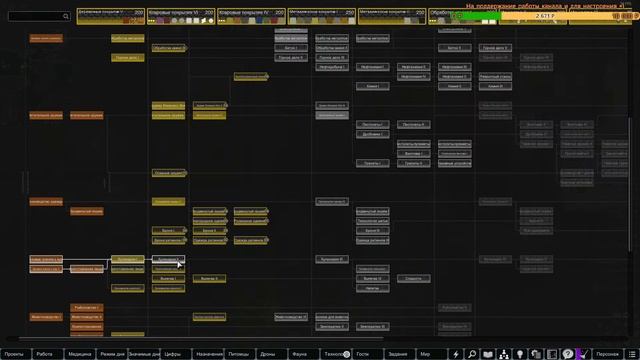Select the Нефтедобыча I research node
The width and height of the screenshot is (640, 360).
pos(332,67)
